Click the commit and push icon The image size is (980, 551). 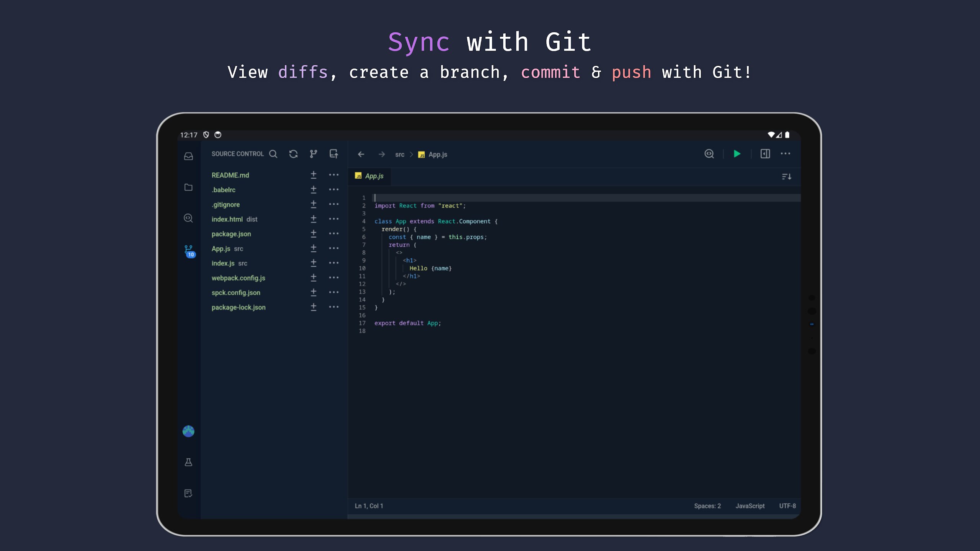(x=333, y=154)
